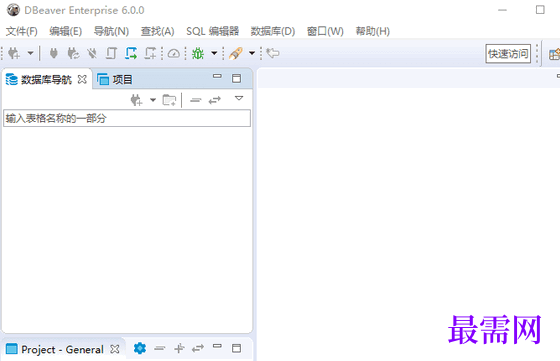The width and height of the screenshot is (560, 361).
Task: Open the 查找(A) menu
Action: click(x=158, y=31)
